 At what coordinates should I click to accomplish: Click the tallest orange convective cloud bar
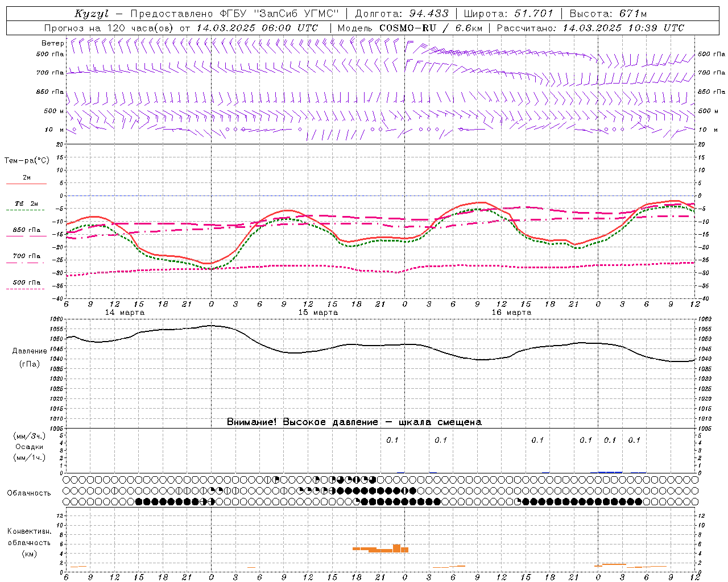pos(396,548)
